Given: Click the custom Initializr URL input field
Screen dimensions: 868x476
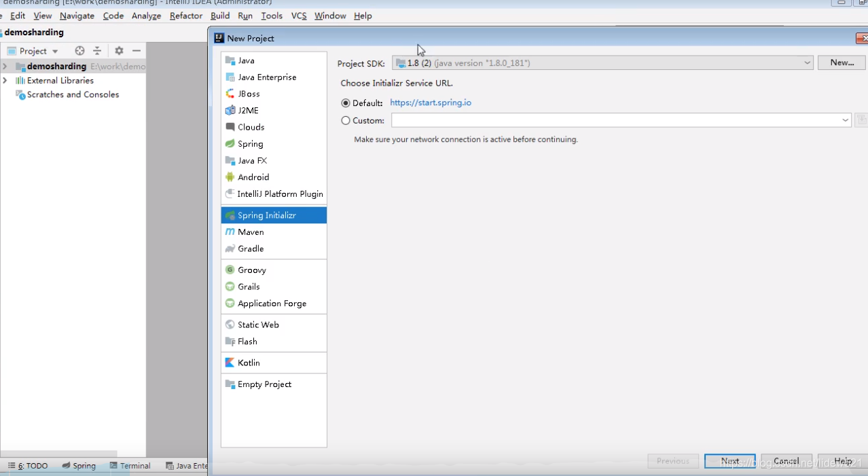Looking at the screenshot, I should (x=615, y=120).
